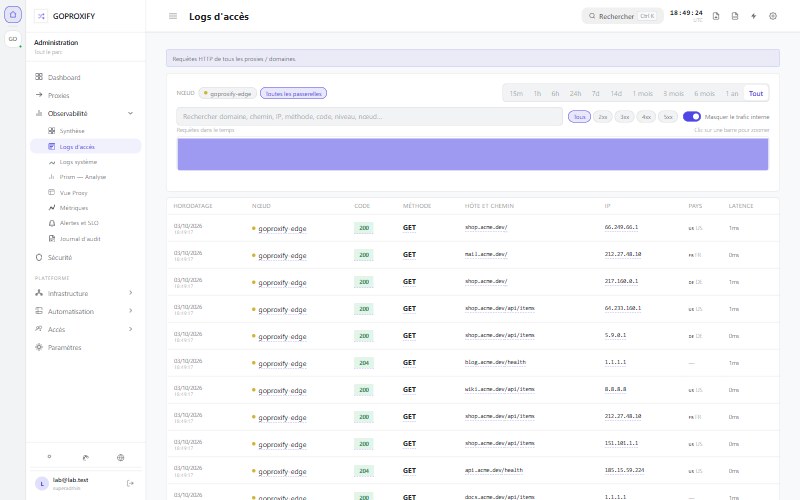The width and height of the screenshot is (800, 500).
Task: Expand the Automatisation section chevron
Action: coord(130,311)
